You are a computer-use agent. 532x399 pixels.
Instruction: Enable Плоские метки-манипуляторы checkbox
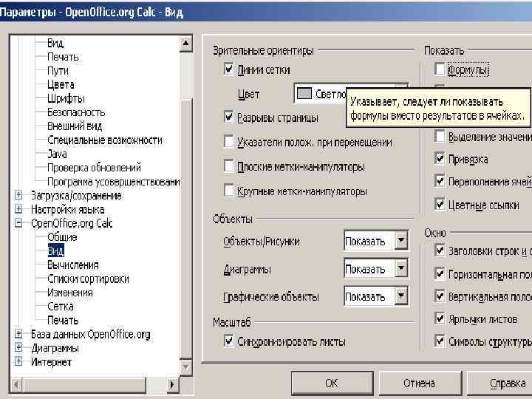[229, 166]
